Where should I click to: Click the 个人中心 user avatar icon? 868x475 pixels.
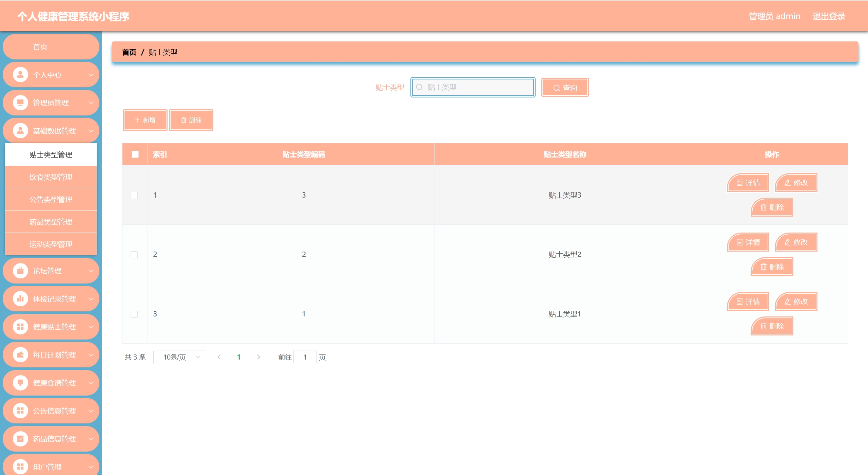20,75
